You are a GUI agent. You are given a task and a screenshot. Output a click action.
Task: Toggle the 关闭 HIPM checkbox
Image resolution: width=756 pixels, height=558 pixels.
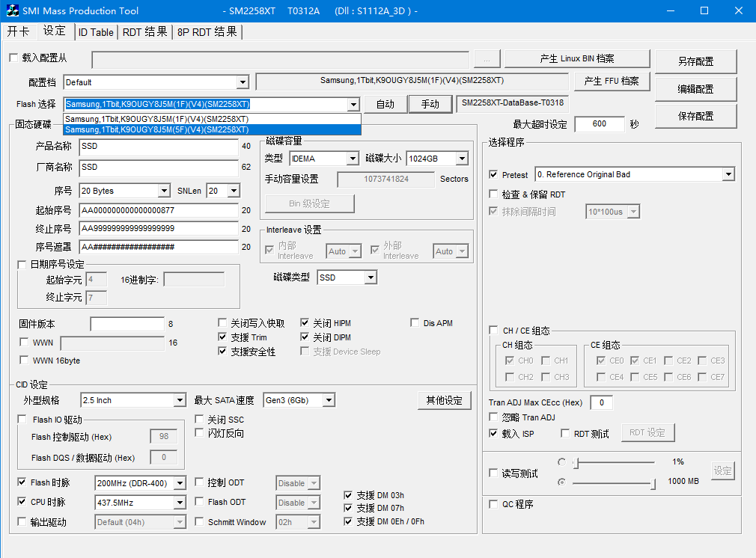[305, 323]
